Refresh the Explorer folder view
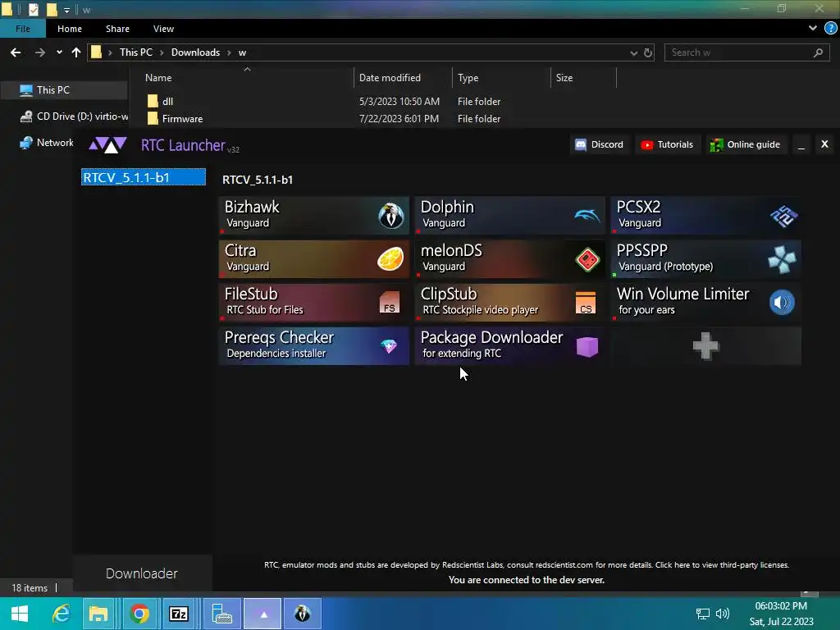Viewport: 840px width, 630px height. [x=648, y=52]
